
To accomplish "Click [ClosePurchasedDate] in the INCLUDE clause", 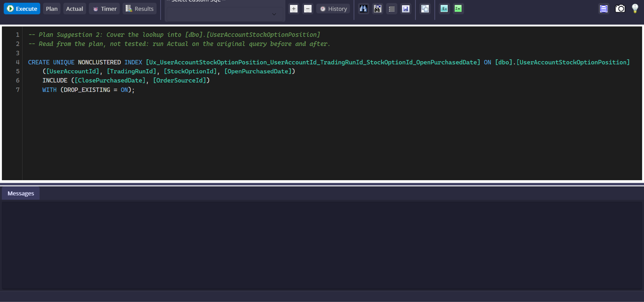I will 110,80.
